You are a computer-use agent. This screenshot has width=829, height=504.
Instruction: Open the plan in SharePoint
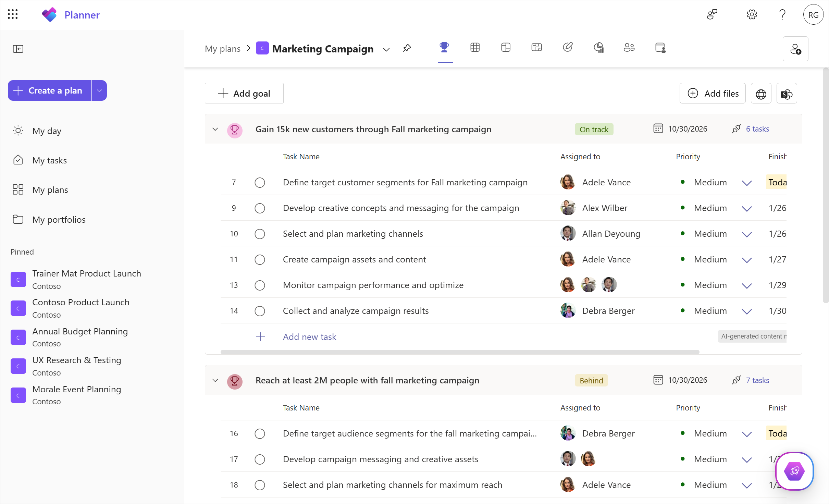[x=787, y=93]
